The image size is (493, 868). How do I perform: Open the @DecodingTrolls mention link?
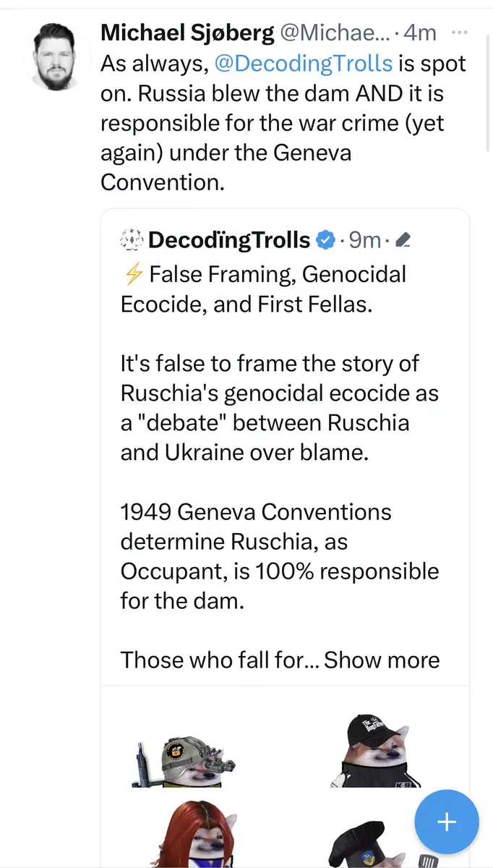[304, 63]
